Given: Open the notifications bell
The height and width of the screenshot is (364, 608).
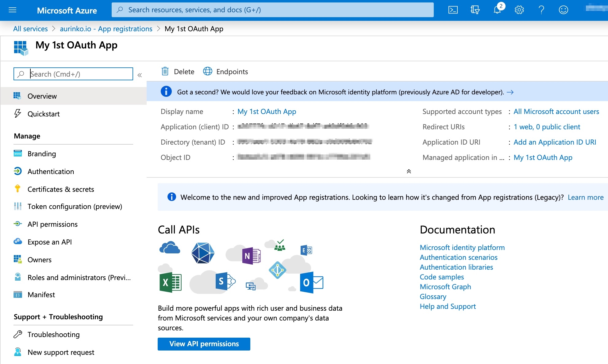Looking at the screenshot, I should click(x=497, y=10).
